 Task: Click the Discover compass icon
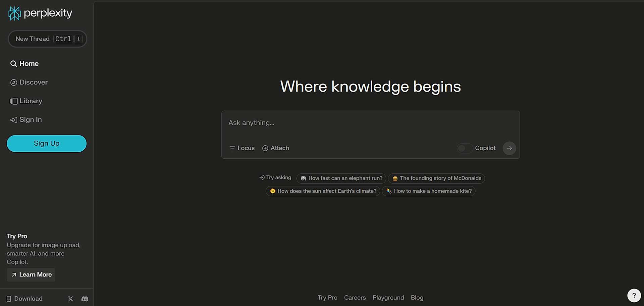[14, 83]
